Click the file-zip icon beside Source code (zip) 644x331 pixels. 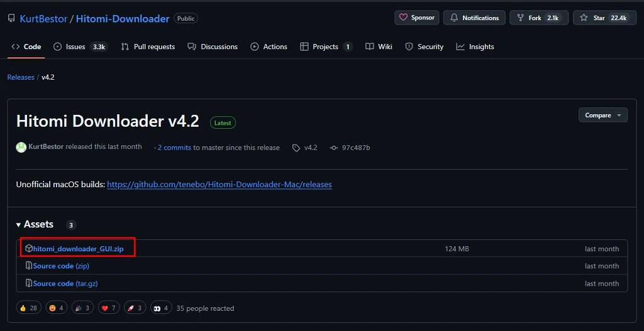click(x=29, y=266)
